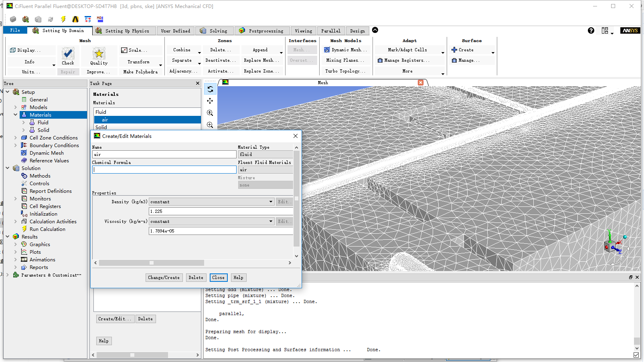This screenshot has width=644, height=362.
Task: Click Make Polyhedra button
Action: coord(140,72)
